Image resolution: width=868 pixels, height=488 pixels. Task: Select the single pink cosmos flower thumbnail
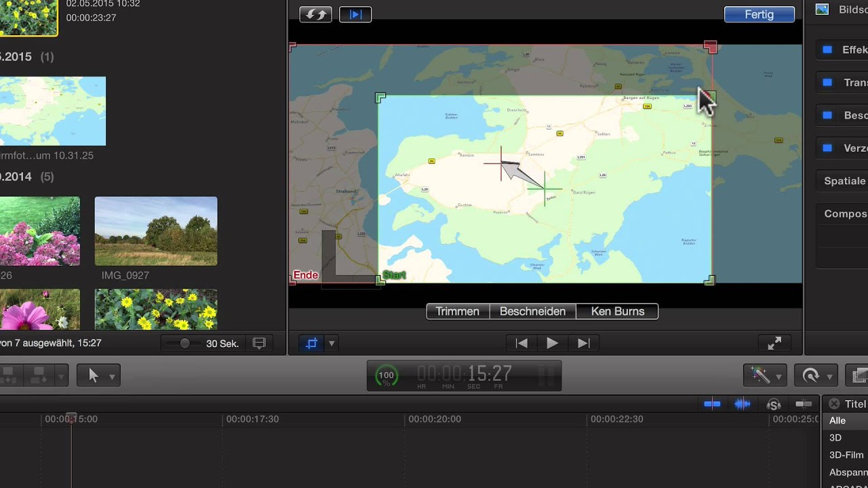tap(40, 309)
